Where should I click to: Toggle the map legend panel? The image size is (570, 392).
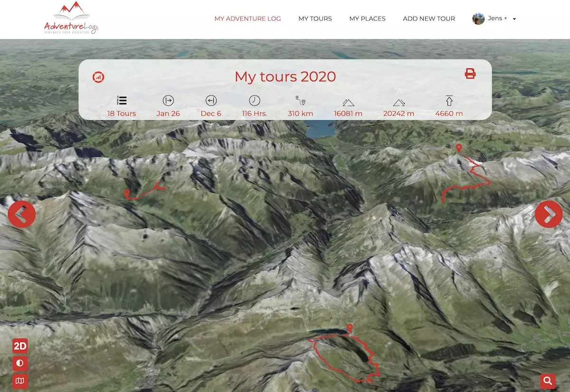[x=20, y=381]
